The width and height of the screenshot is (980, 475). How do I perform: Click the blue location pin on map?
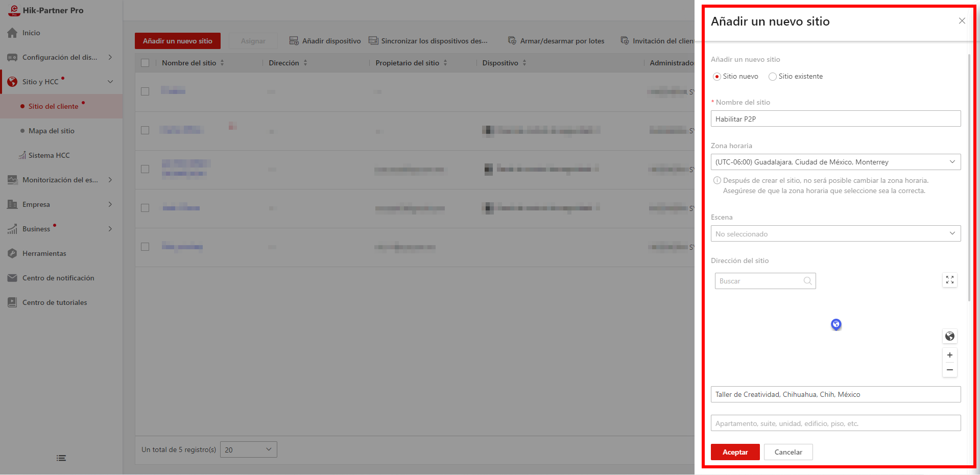(x=836, y=324)
